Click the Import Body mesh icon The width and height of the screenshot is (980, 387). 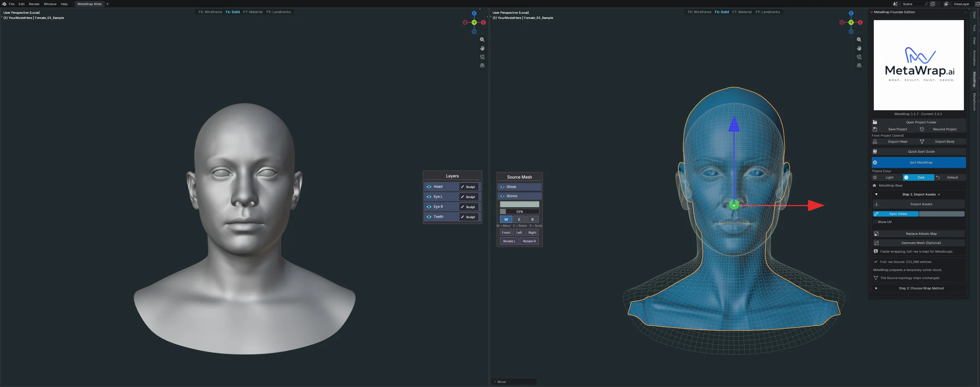pyautogui.click(x=922, y=142)
